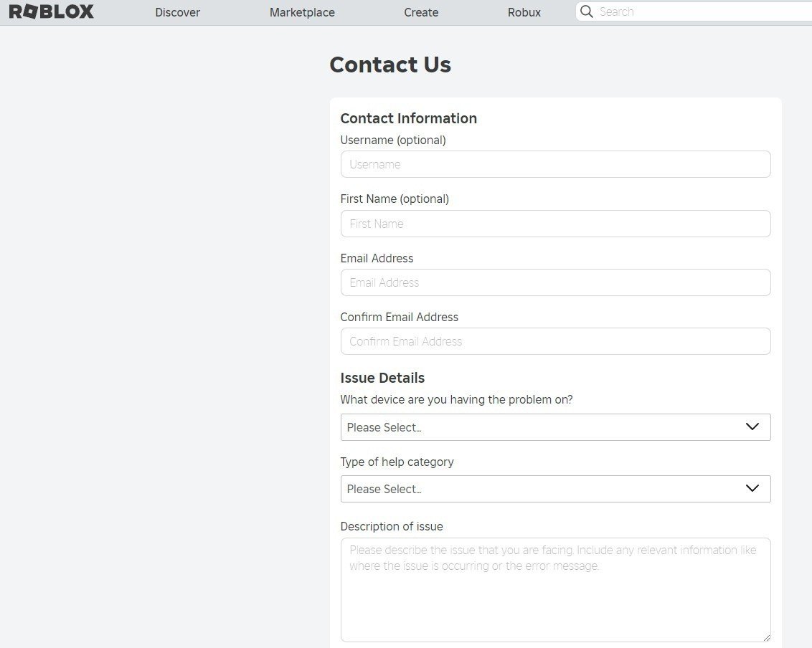The height and width of the screenshot is (648, 812).
Task: Click the Issue Details section title
Action: click(x=382, y=378)
